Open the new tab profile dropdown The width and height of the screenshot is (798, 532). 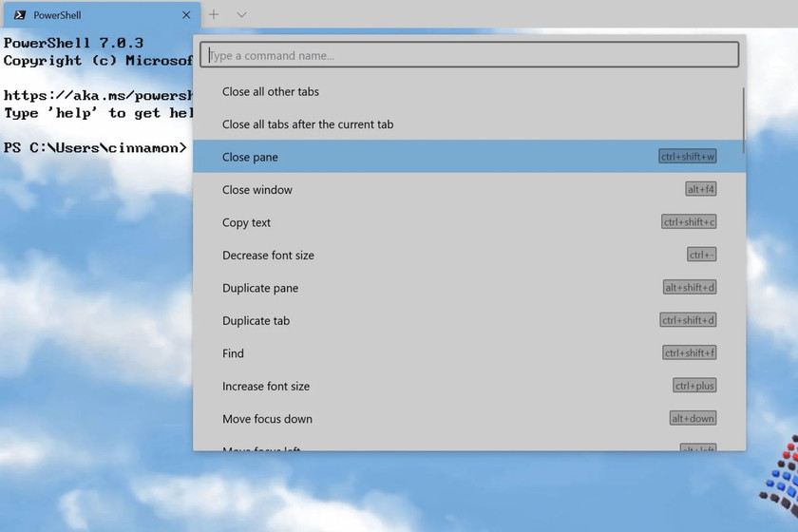coord(241,15)
